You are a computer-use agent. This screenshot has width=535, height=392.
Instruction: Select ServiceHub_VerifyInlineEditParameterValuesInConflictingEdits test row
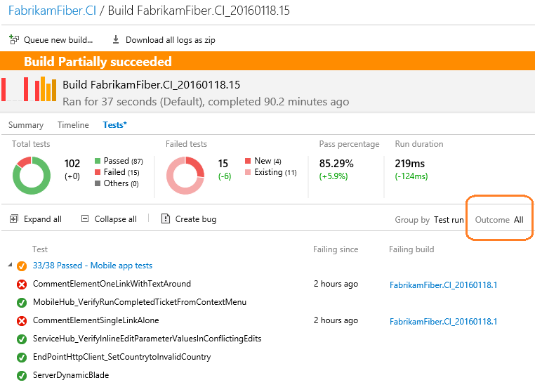[x=267, y=339]
